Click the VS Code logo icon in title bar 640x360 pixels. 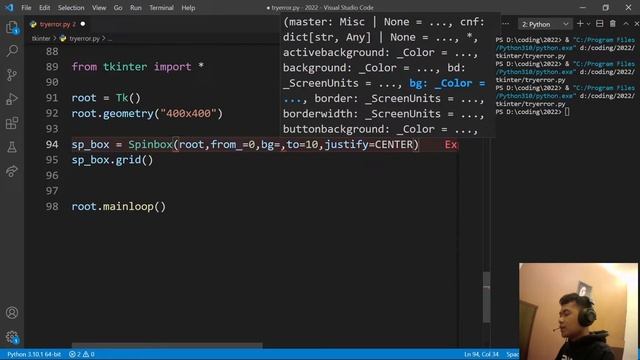tap(9, 7)
